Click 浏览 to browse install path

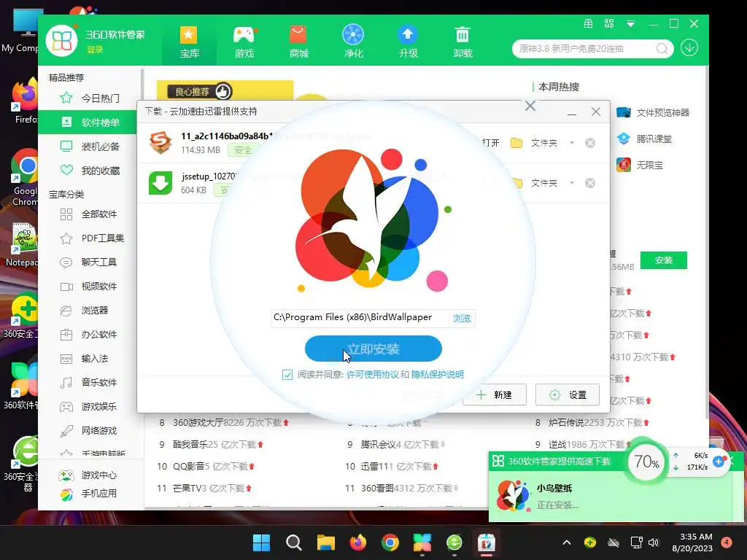pos(461,318)
